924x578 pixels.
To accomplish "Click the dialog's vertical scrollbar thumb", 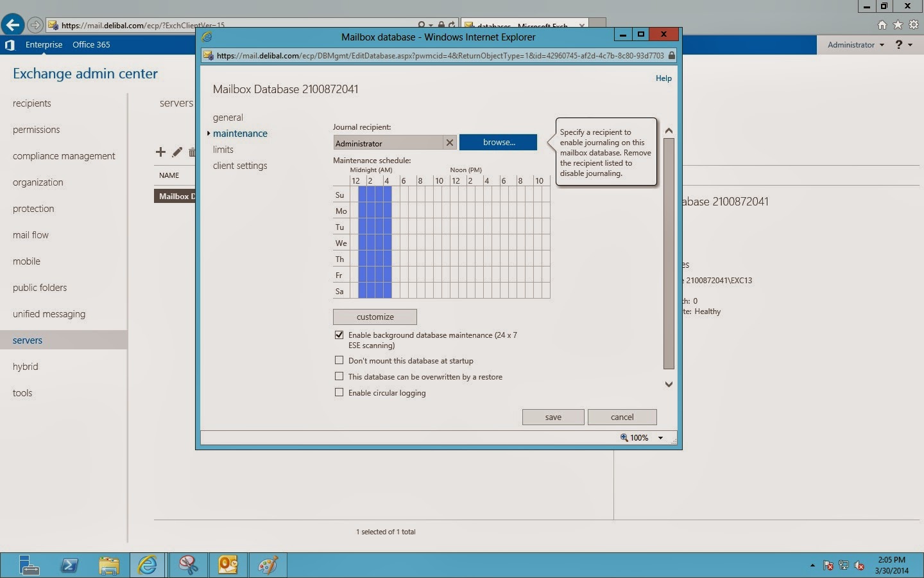I will click(x=669, y=252).
